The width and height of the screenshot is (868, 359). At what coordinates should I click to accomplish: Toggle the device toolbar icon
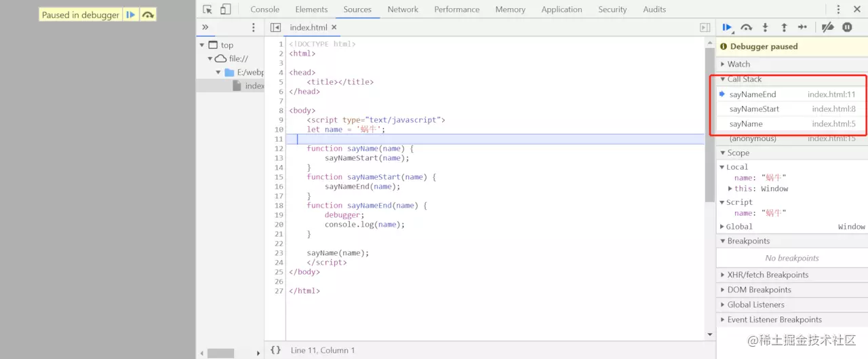point(226,10)
